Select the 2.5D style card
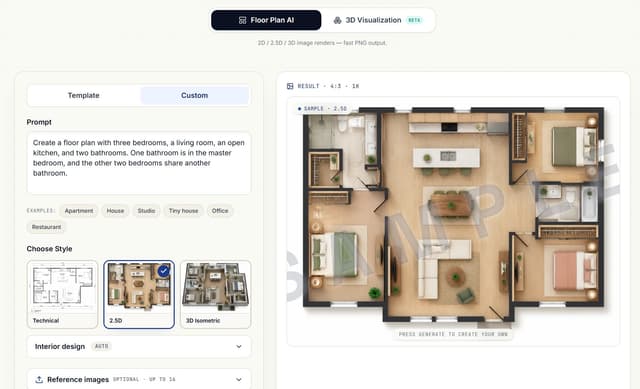Viewport: 640px width, 389px height. (x=139, y=294)
